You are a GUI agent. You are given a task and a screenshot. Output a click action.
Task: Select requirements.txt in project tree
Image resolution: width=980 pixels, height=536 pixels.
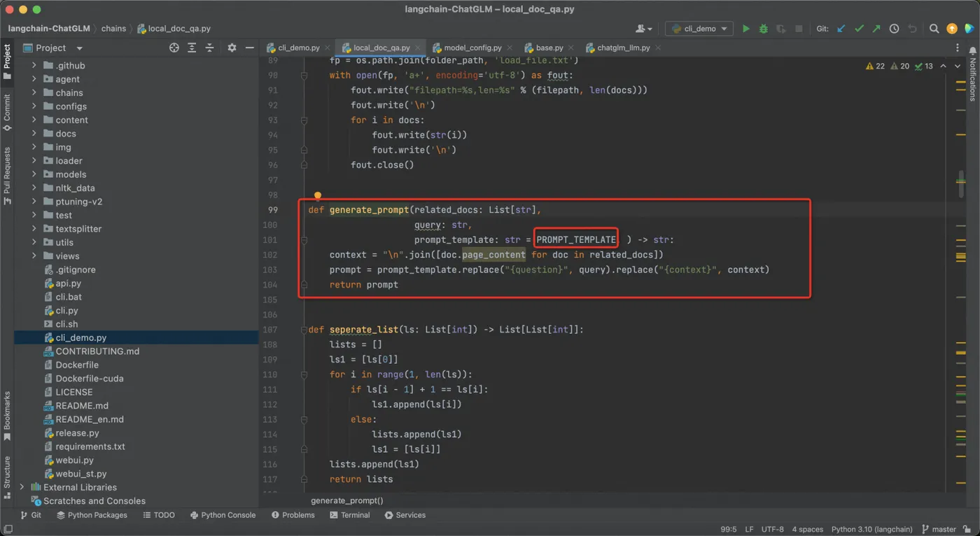[90, 446]
